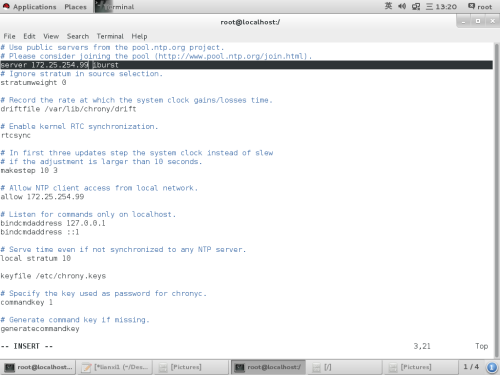
Task: Click the highlighted server 172.25.254.99 line
Action: click(246, 65)
